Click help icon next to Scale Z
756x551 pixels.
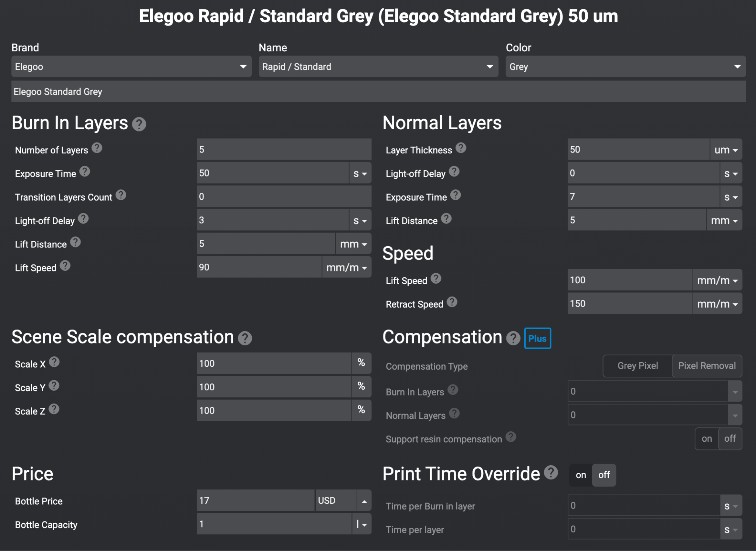[54, 409]
